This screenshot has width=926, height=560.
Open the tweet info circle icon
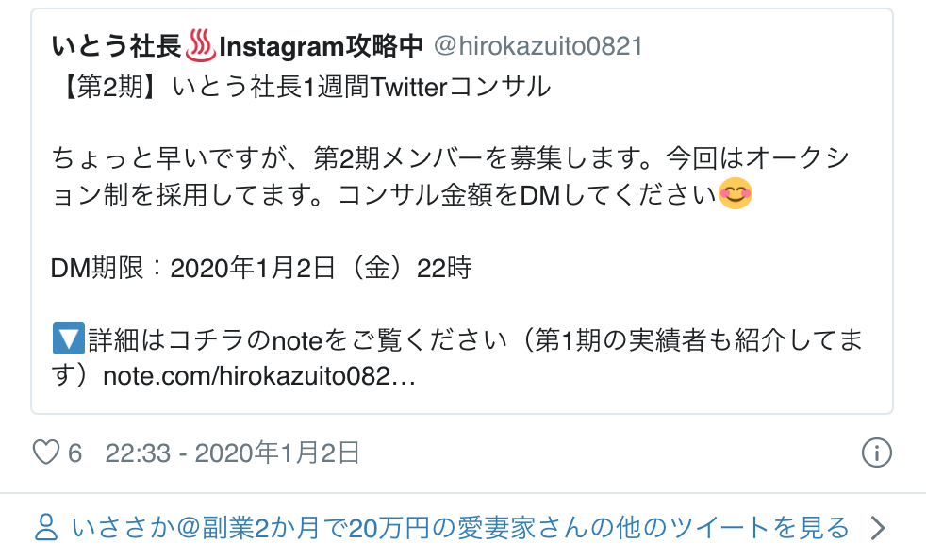tap(876, 453)
